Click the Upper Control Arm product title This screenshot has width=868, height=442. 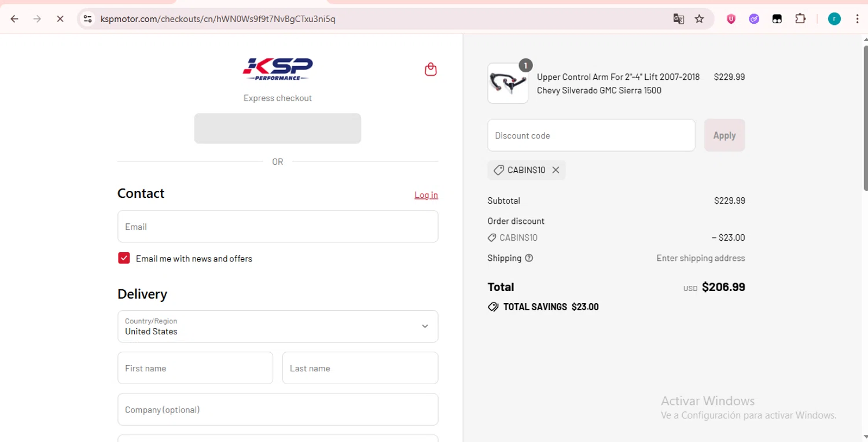click(x=618, y=83)
